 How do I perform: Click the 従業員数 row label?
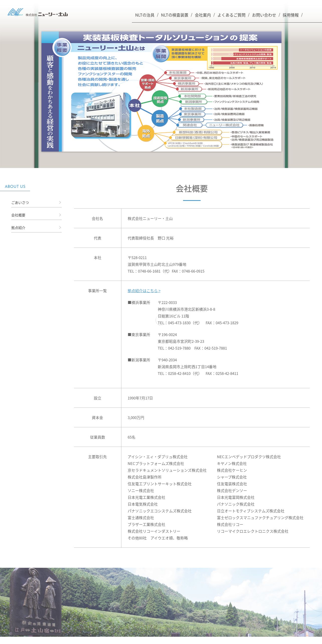[97, 437]
